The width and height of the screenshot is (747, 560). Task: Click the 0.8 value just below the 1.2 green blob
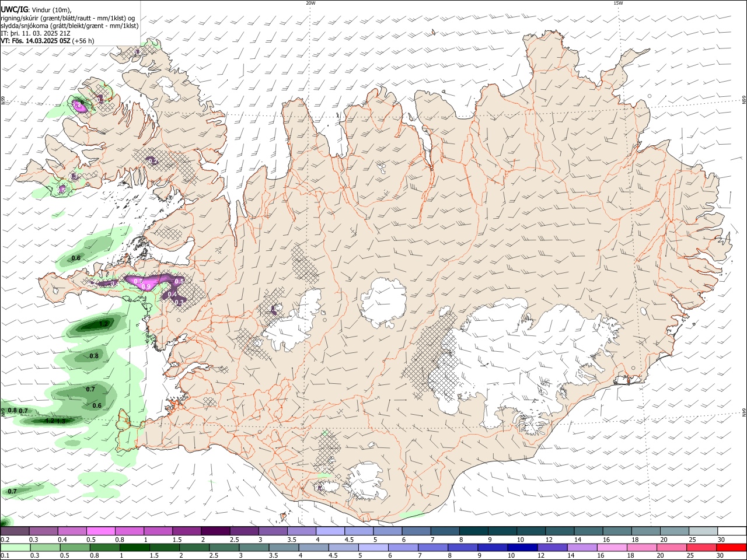tap(94, 356)
